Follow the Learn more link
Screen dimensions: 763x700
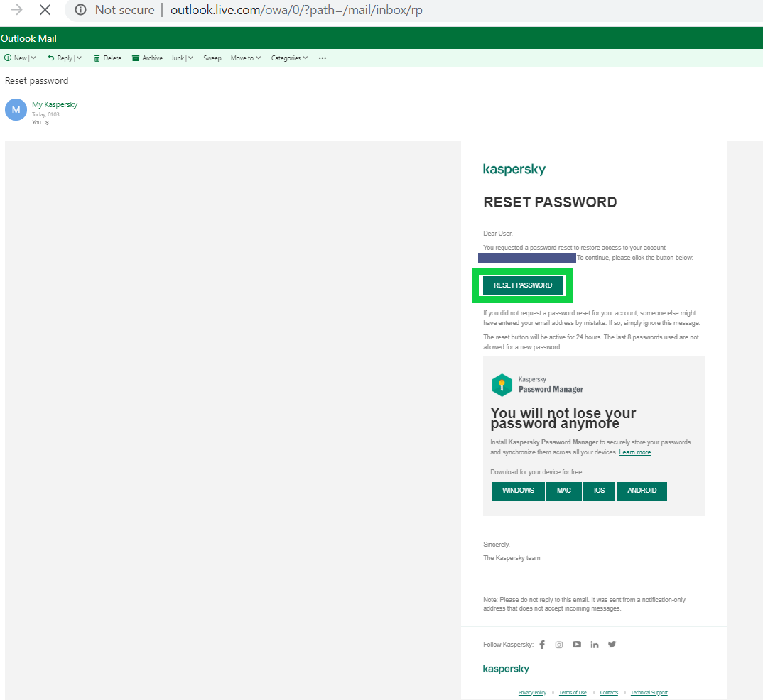[x=634, y=452]
